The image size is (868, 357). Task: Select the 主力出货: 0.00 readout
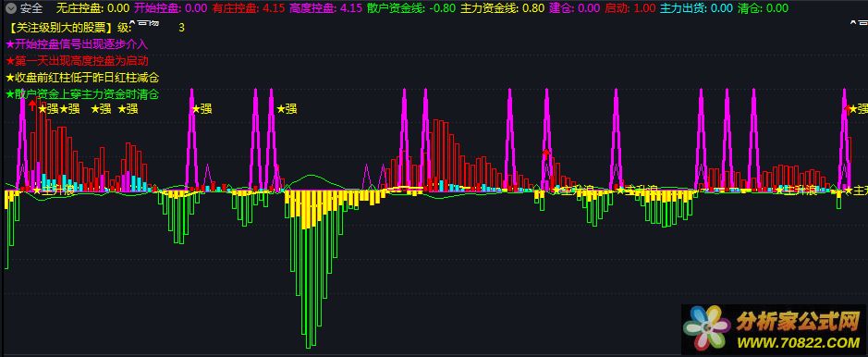(x=696, y=8)
